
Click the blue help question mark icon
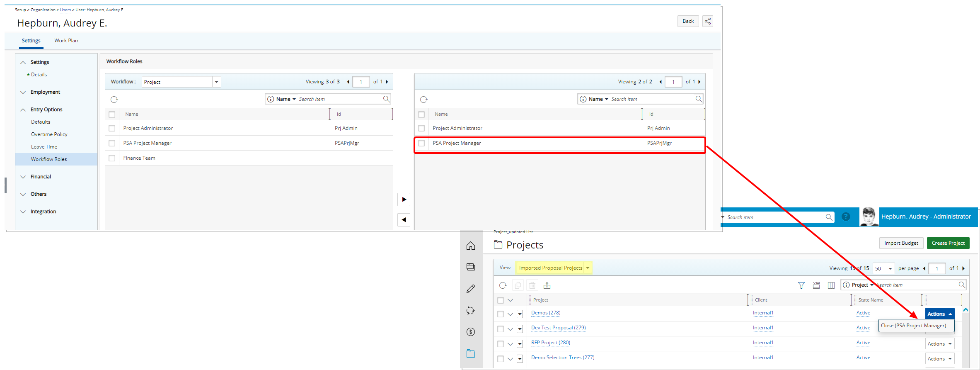click(x=846, y=217)
